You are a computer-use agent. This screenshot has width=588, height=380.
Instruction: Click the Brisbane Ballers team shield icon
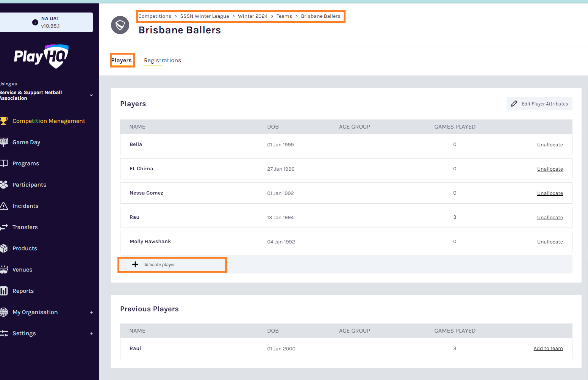click(120, 25)
